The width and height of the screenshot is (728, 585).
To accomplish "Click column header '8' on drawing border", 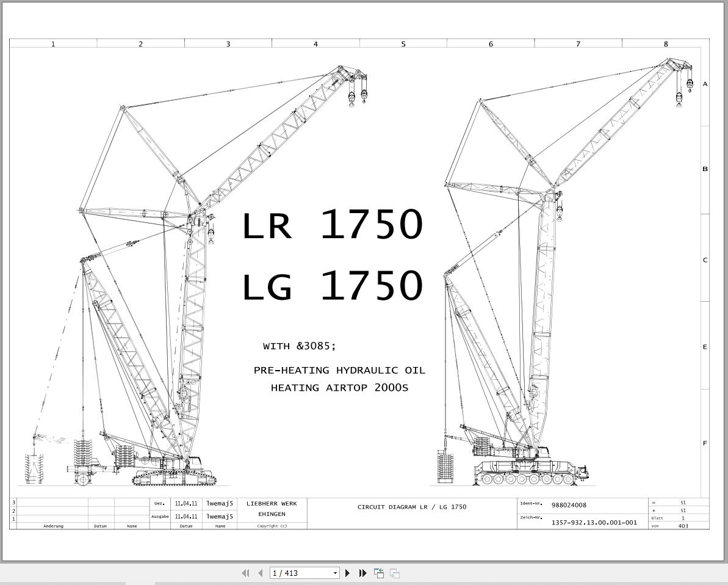I will coord(665,44).
